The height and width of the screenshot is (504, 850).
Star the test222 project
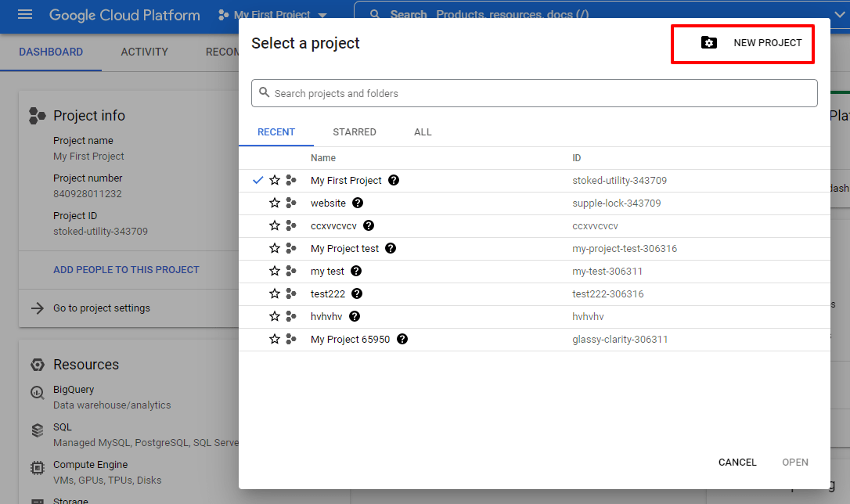click(275, 293)
